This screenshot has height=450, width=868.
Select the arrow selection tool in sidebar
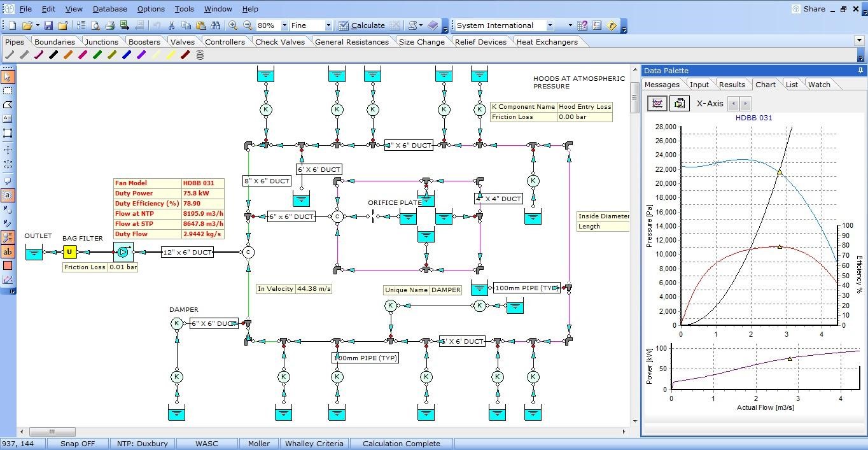click(8, 76)
